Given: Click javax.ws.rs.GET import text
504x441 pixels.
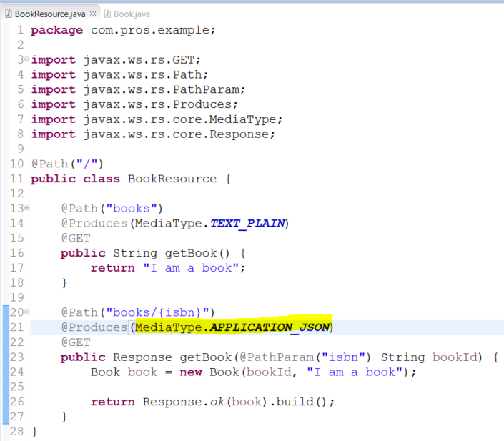Looking at the screenshot, I should pos(139,60).
